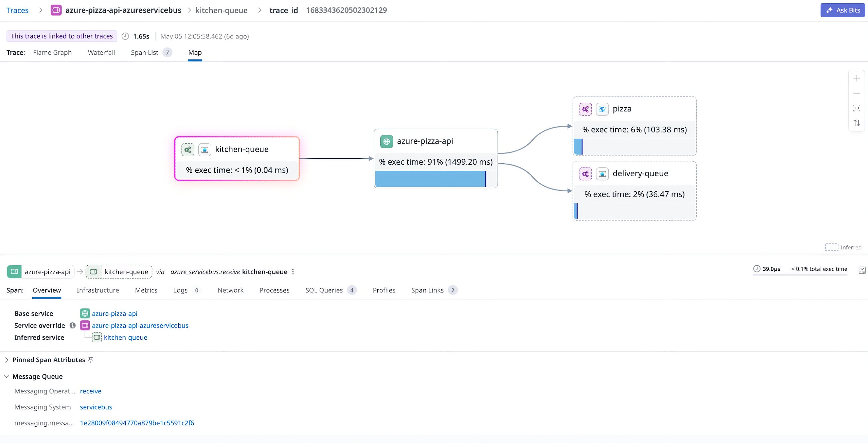
Task: Click the gears icon in kitchen-queue node
Action: pyautogui.click(x=188, y=150)
